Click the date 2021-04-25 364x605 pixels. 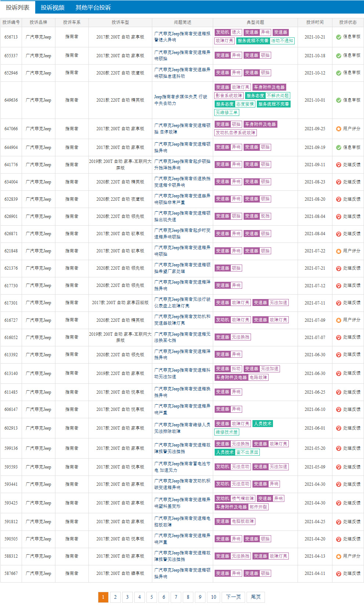(x=315, y=522)
